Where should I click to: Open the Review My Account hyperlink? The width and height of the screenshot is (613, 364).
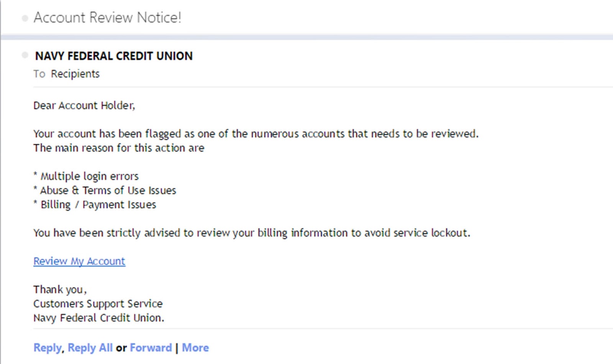79,261
